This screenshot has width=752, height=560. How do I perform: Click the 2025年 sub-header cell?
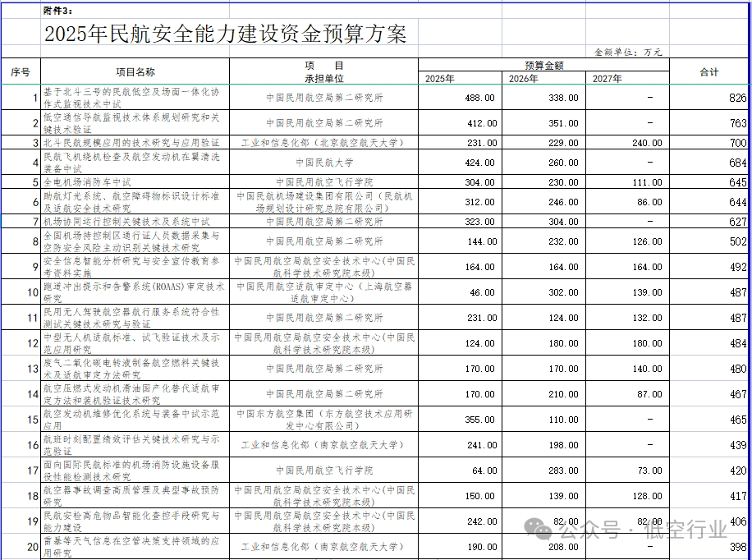[461, 79]
